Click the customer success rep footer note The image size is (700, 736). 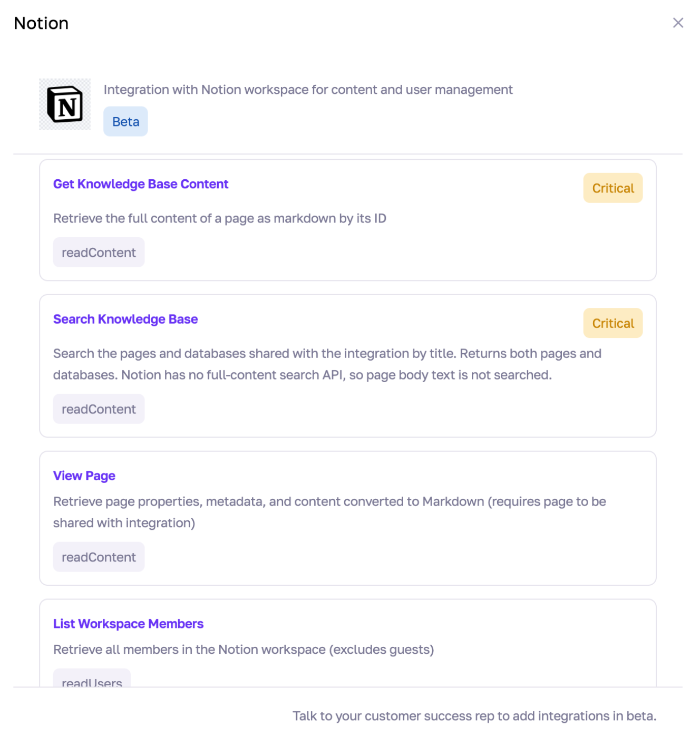474,716
